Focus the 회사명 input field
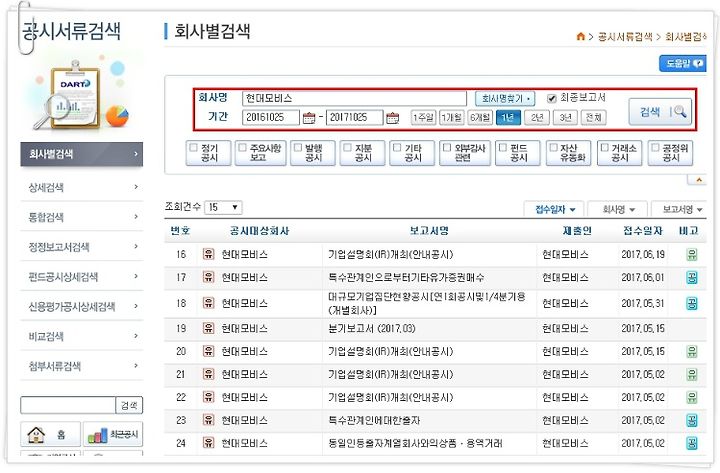This screenshot has width=720, height=473. click(354, 98)
